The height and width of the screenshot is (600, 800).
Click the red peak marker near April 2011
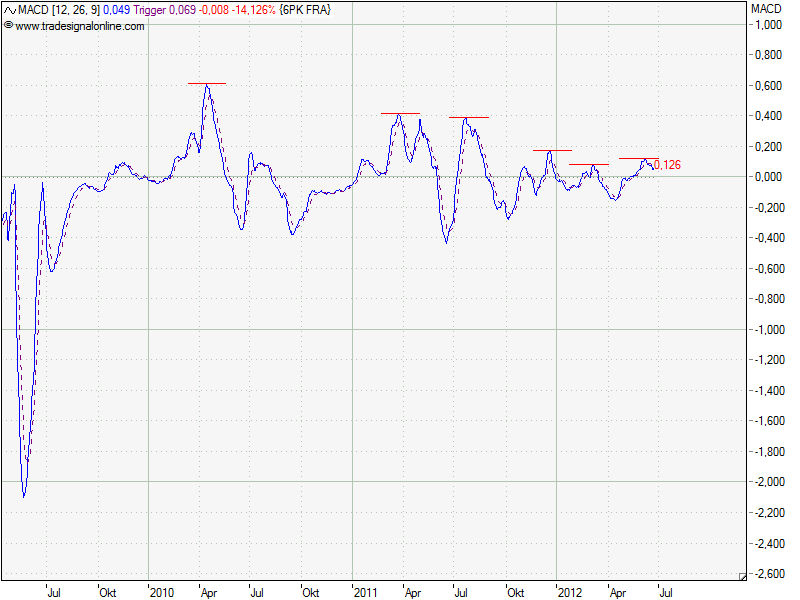click(401, 113)
